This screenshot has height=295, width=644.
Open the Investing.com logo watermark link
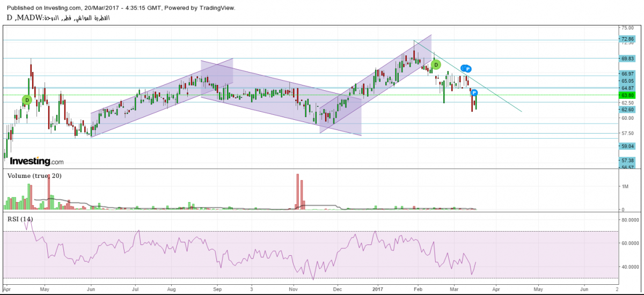36,161
